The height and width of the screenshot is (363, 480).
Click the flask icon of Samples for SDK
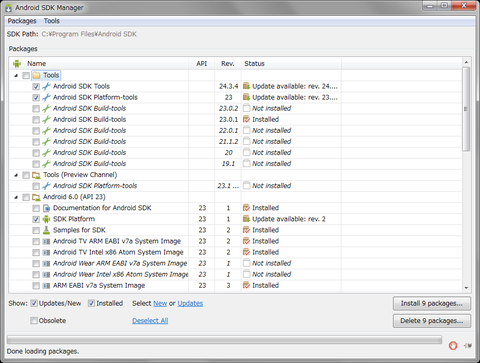point(46,230)
